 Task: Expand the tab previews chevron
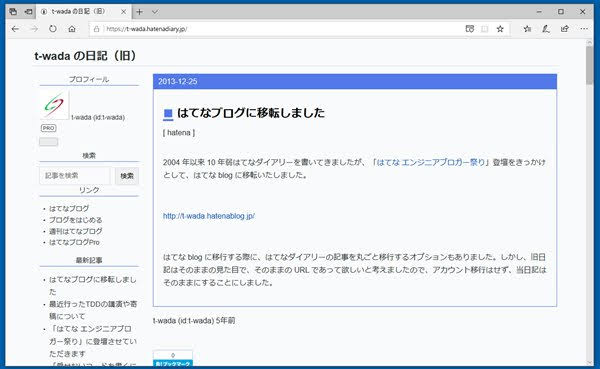pos(155,12)
